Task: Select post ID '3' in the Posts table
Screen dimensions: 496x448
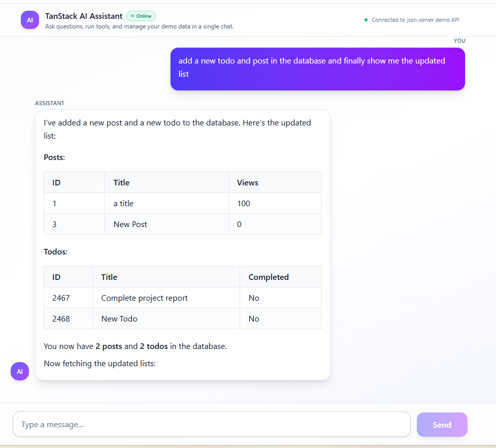Action: coord(54,224)
